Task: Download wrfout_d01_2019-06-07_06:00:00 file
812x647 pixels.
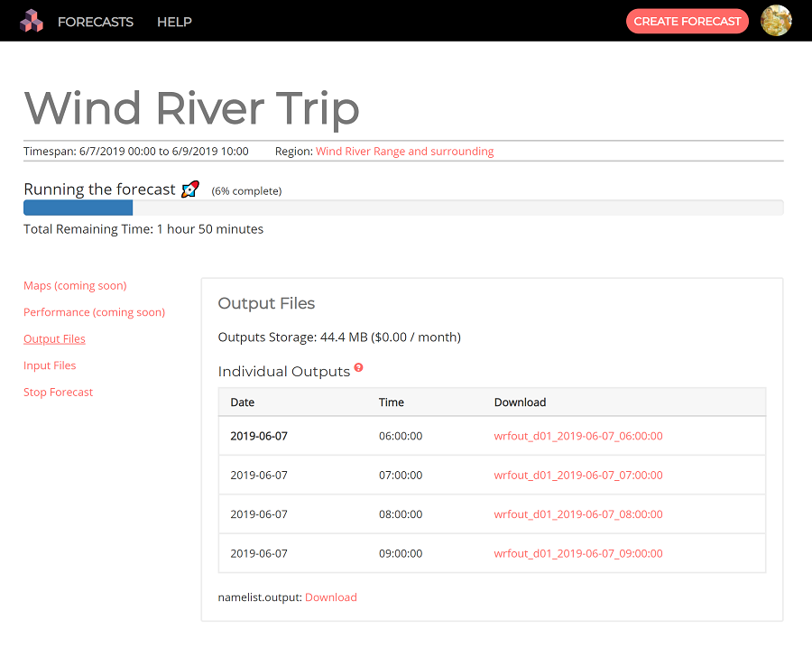Action: tap(577, 436)
